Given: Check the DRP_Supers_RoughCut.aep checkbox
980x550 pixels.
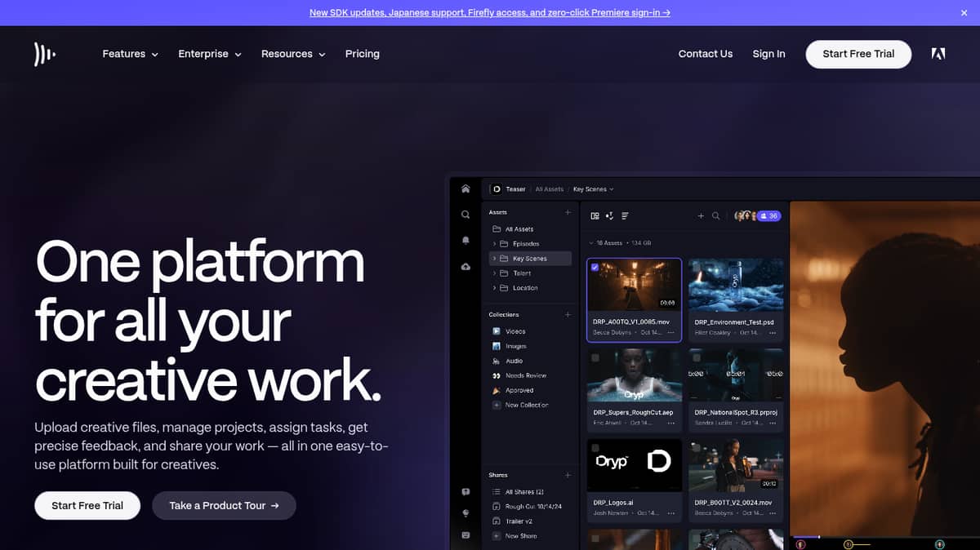Looking at the screenshot, I should [x=595, y=357].
